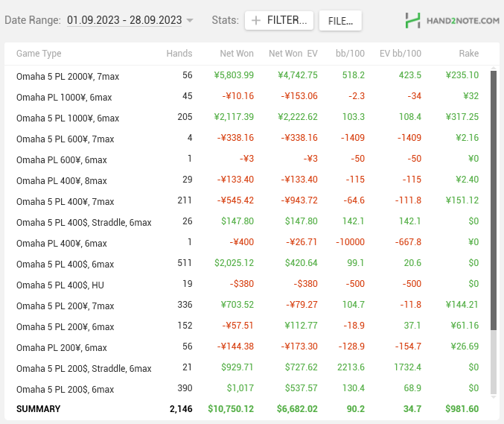This screenshot has width=504, height=424.
Task: Sort by the Net Won column header
Action: pyautogui.click(x=237, y=54)
